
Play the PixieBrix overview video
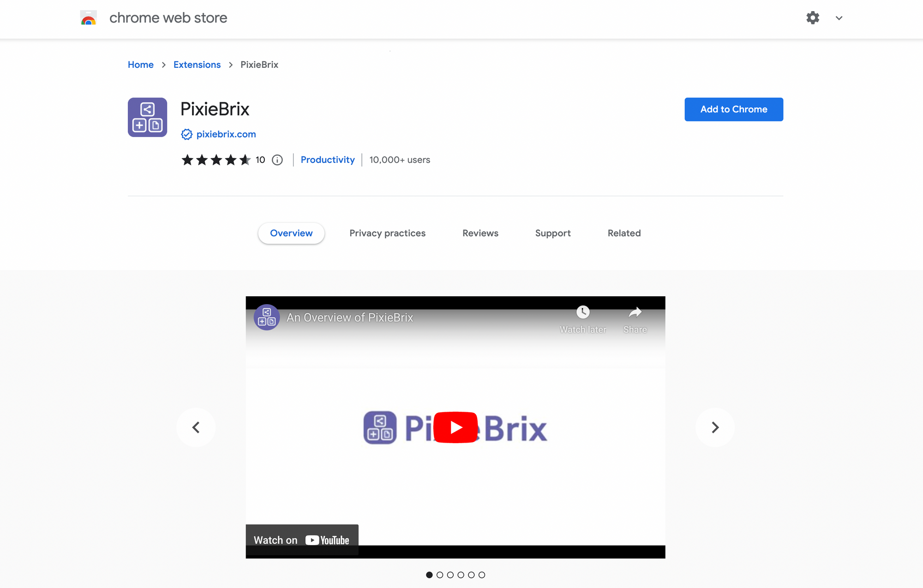(x=456, y=427)
